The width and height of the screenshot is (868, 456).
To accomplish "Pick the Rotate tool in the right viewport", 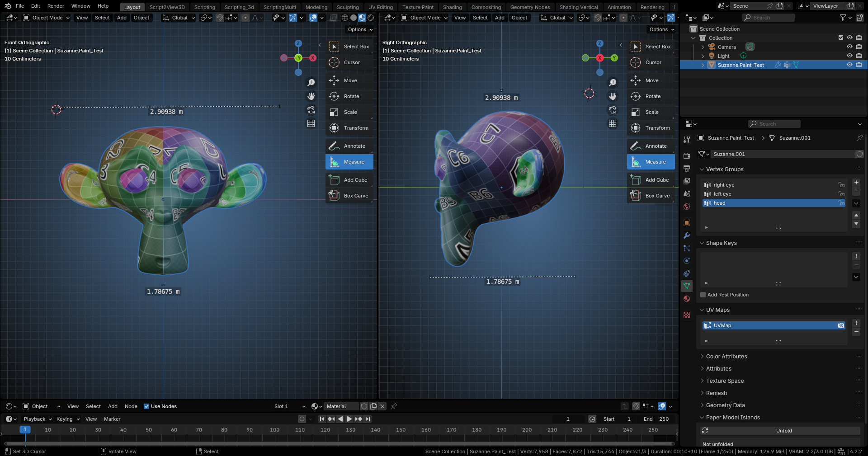I will (651, 96).
